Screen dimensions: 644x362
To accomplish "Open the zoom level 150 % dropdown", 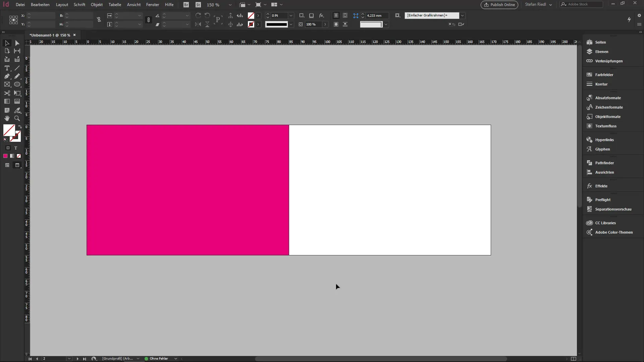I will click(x=230, y=5).
